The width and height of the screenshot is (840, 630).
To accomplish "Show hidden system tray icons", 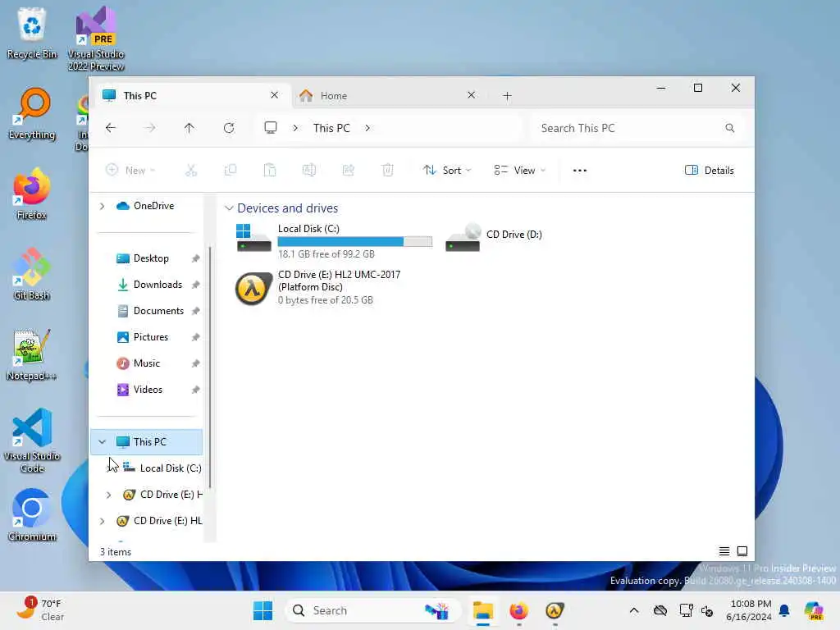I will pos(634,610).
